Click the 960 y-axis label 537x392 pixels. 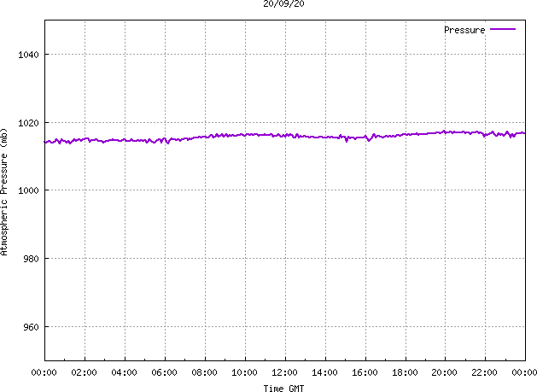click(x=31, y=327)
